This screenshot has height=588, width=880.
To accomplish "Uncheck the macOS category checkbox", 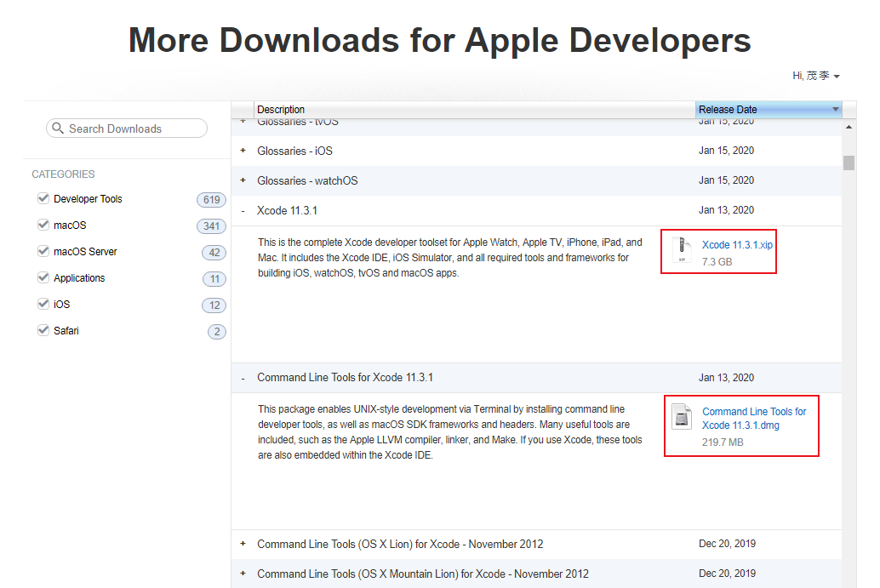I will click(43, 225).
